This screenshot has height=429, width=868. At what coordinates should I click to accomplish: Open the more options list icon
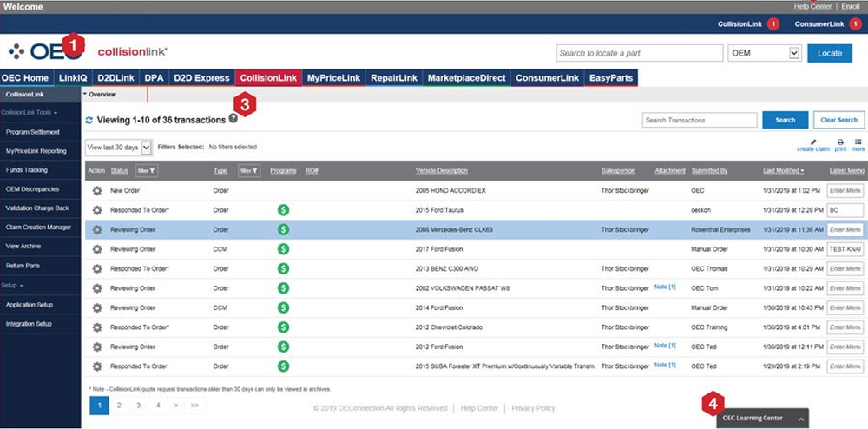(858, 142)
